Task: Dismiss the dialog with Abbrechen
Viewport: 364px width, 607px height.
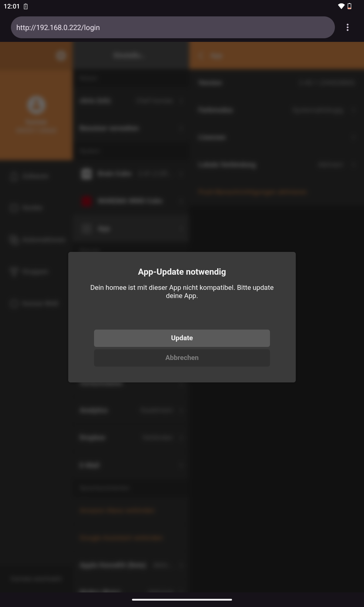Action: point(182,358)
